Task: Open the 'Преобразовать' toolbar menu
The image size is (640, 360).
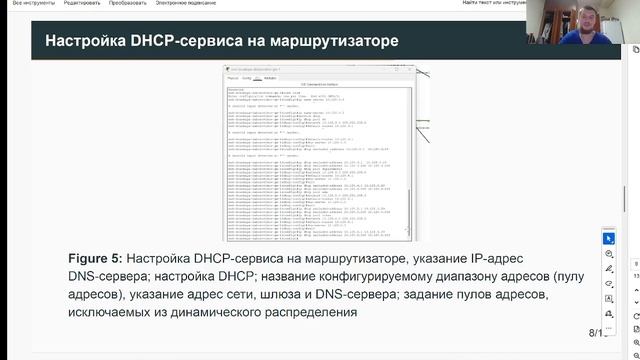Action: click(127, 3)
